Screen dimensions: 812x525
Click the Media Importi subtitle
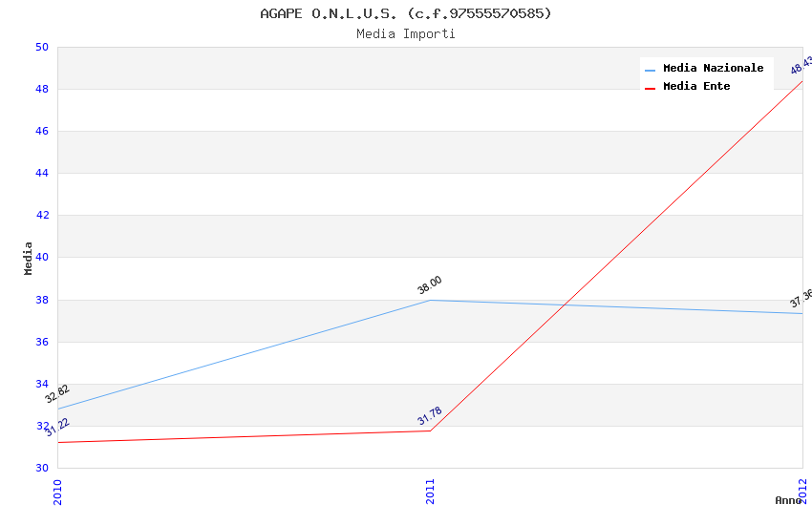405,33
